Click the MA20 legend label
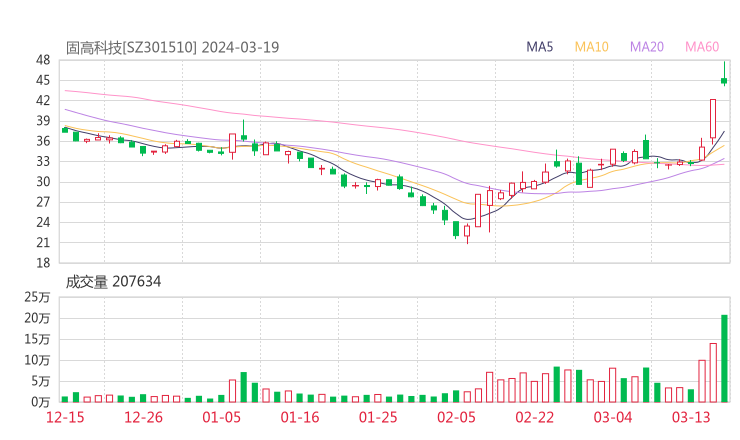Viewport: 740px width, 440px height. point(647,47)
